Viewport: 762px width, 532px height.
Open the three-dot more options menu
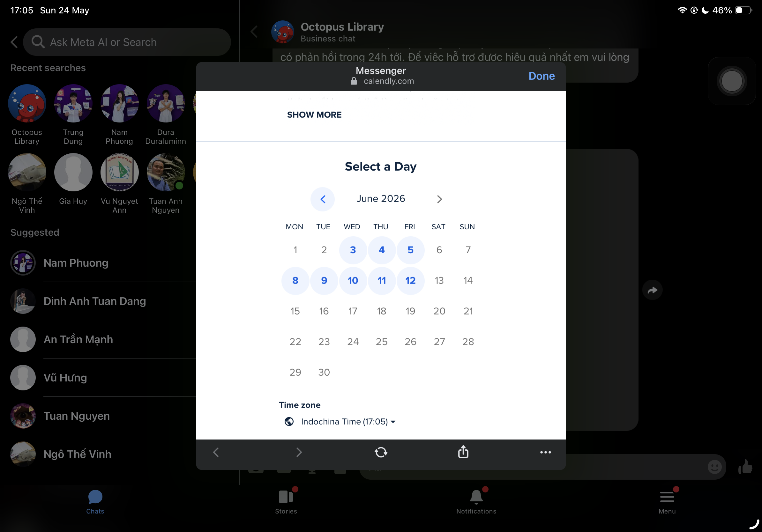546,452
